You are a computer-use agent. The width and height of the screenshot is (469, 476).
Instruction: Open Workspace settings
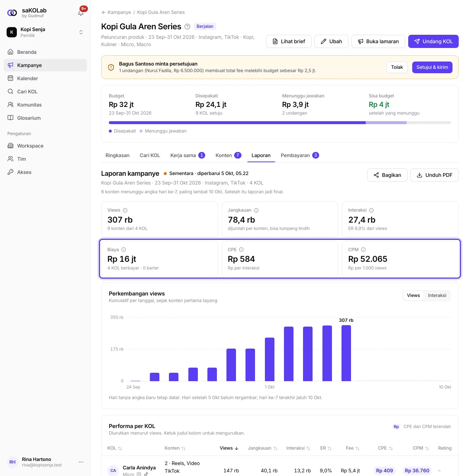(x=45, y=146)
